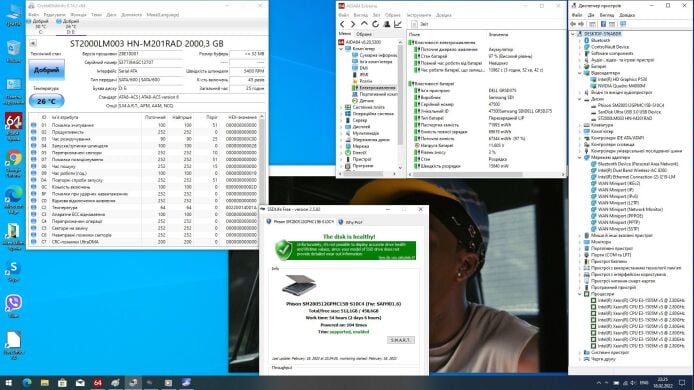Click the AIDA64 Back navigation arrow
This screenshot has width=694, height=390.
point(342,24)
